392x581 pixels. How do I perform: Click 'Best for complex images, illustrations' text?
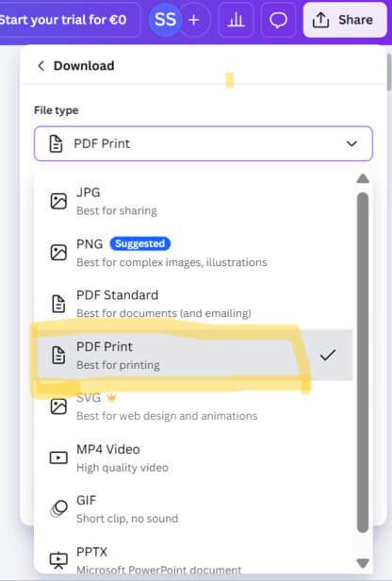point(171,262)
